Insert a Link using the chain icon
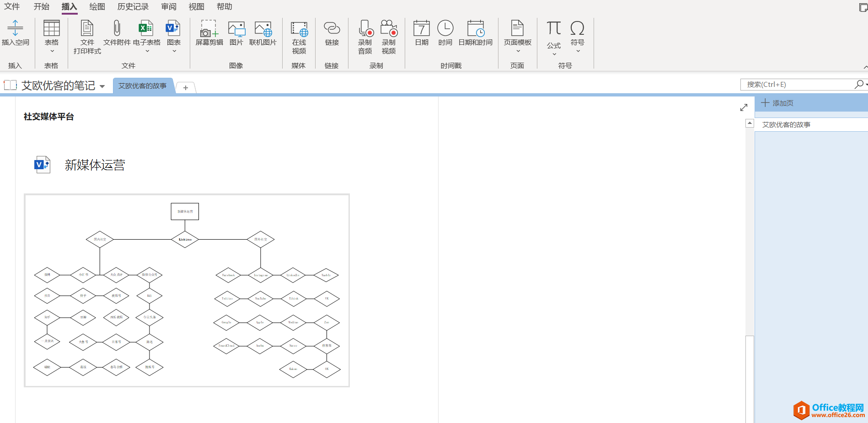The width and height of the screenshot is (868, 423). click(x=332, y=29)
